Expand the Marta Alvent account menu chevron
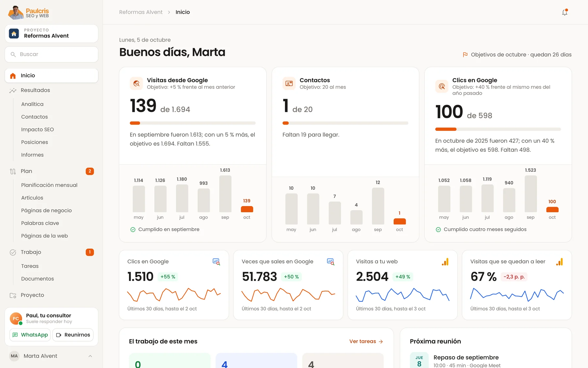Image resolution: width=588 pixels, height=368 pixels. 90,356
